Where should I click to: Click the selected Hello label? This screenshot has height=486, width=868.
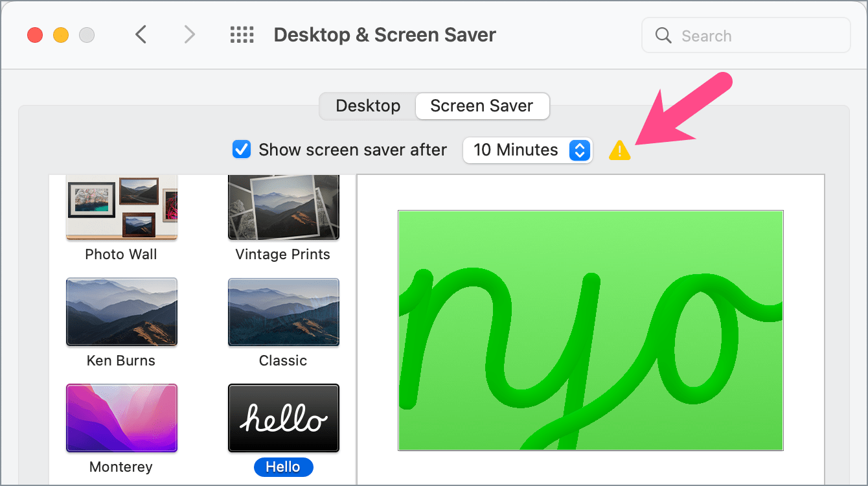pos(283,467)
